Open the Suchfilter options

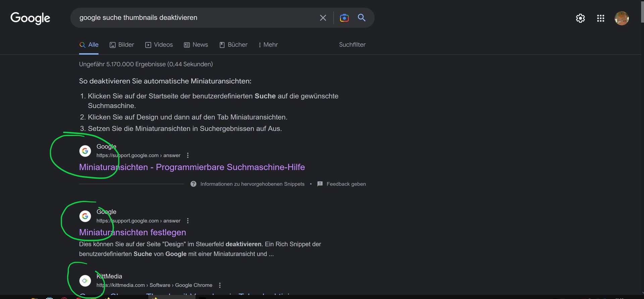[352, 45]
